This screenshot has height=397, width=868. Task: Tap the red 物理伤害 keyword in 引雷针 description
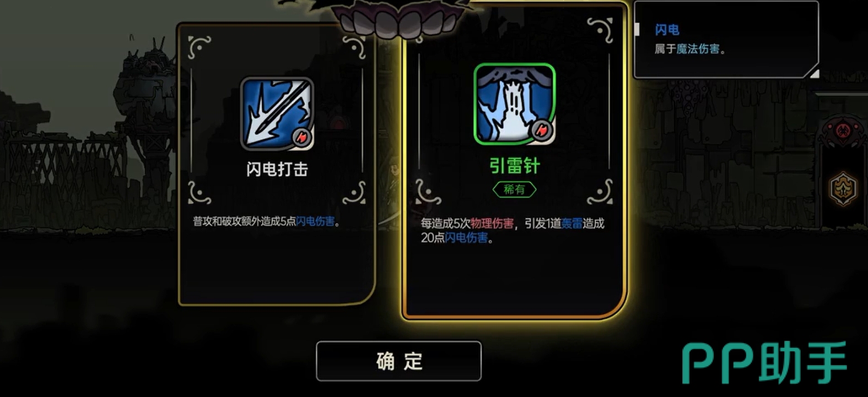point(492,223)
